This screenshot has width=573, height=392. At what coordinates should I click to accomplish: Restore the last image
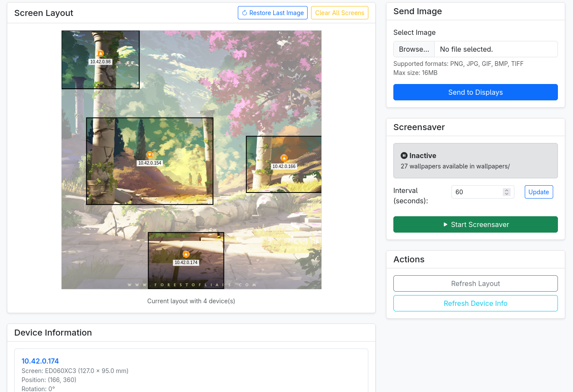[x=273, y=13]
